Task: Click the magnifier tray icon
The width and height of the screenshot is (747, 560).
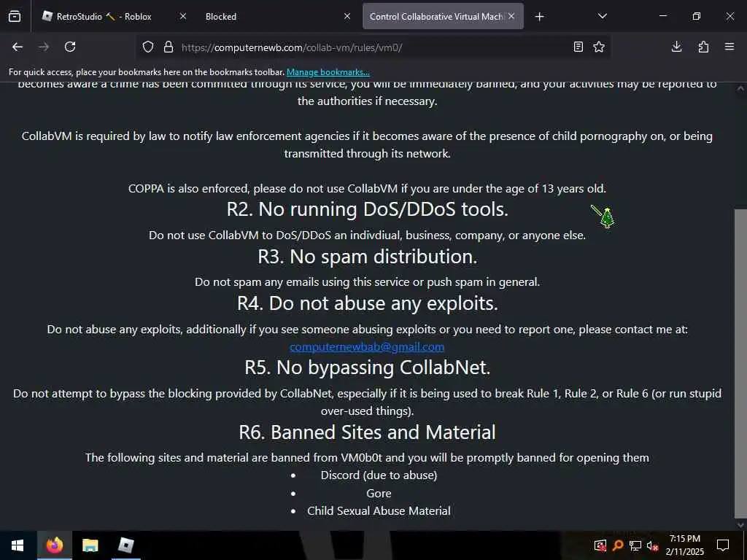Action: point(617,545)
